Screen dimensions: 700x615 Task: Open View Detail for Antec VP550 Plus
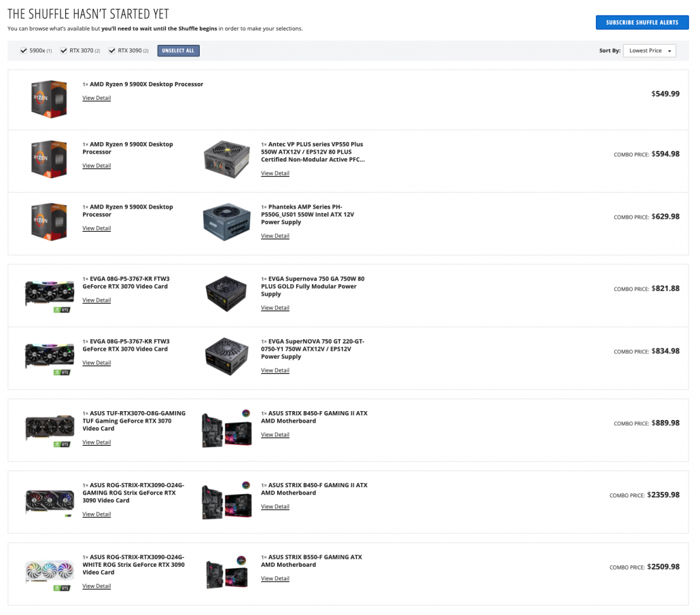click(275, 173)
